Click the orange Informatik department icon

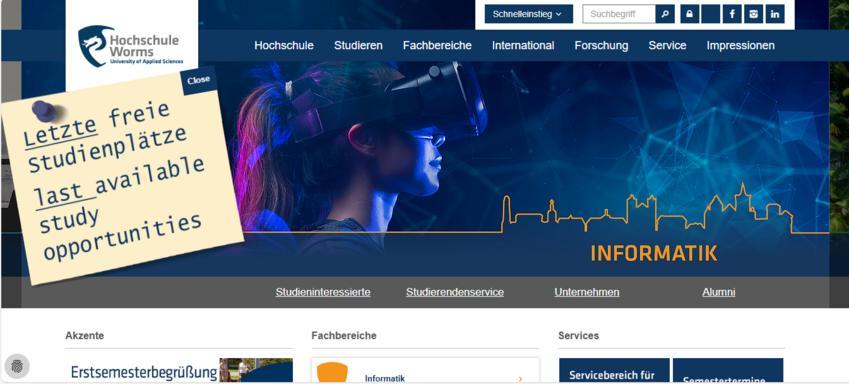tap(332, 373)
